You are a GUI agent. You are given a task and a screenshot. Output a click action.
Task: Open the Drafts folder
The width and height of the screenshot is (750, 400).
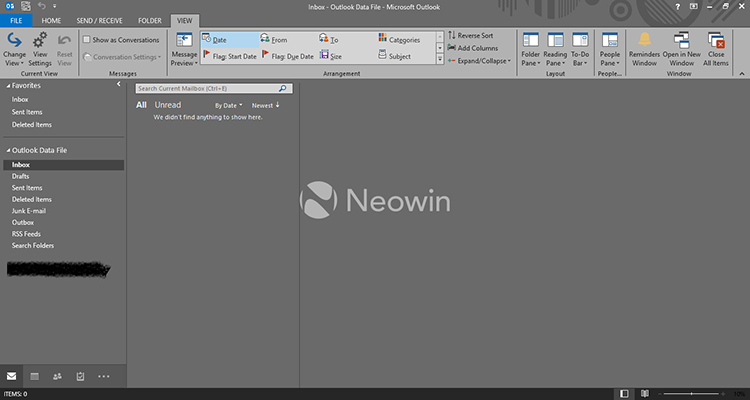(21, 176)
